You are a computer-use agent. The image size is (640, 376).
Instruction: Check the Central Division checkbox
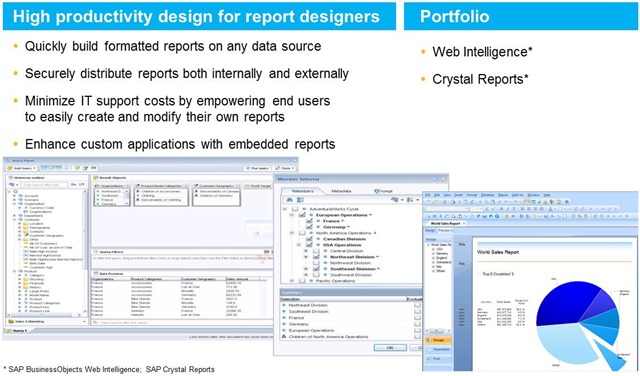[316, 251]
